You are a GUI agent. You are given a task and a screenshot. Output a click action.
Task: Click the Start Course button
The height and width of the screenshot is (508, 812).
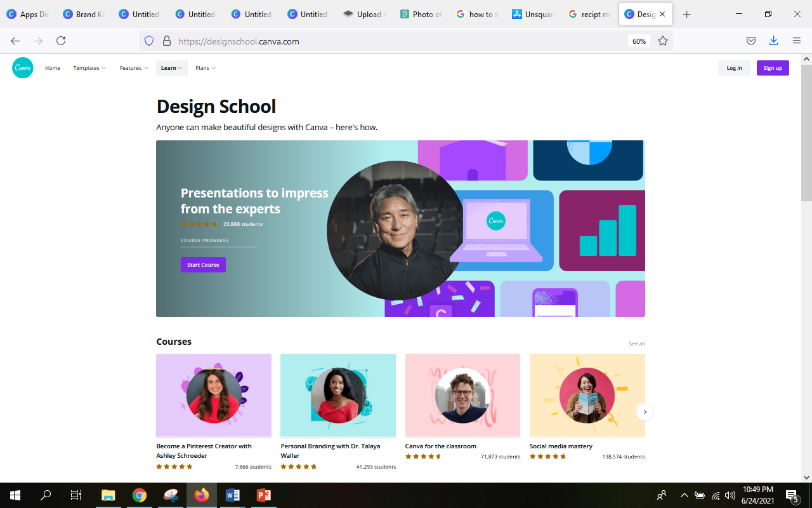[x=203, y=265]
